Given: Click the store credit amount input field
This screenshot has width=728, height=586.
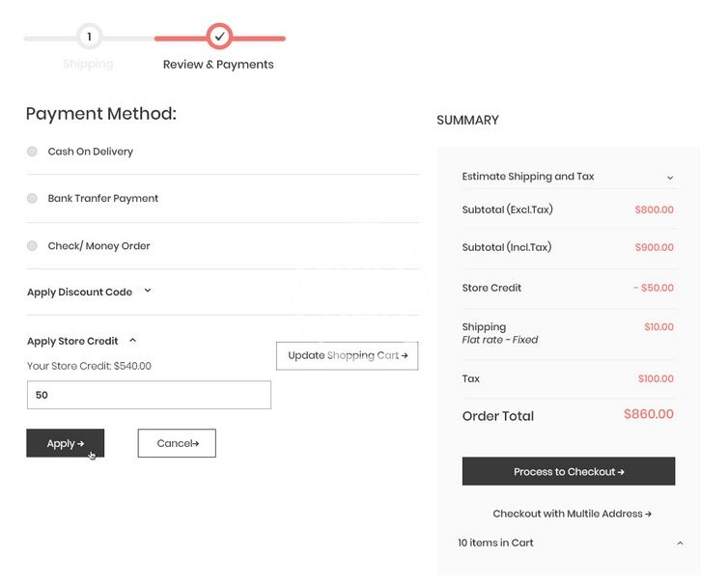Looking at the screenshot, I should pos(149,395).
